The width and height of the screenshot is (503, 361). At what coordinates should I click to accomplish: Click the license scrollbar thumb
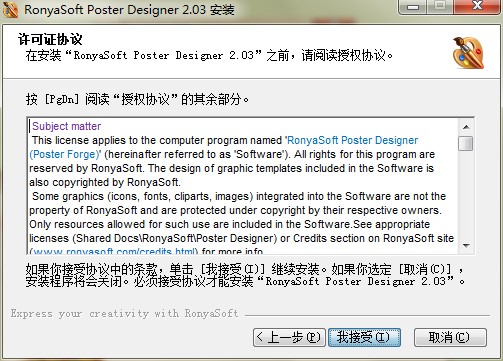(x=466, y=143)
